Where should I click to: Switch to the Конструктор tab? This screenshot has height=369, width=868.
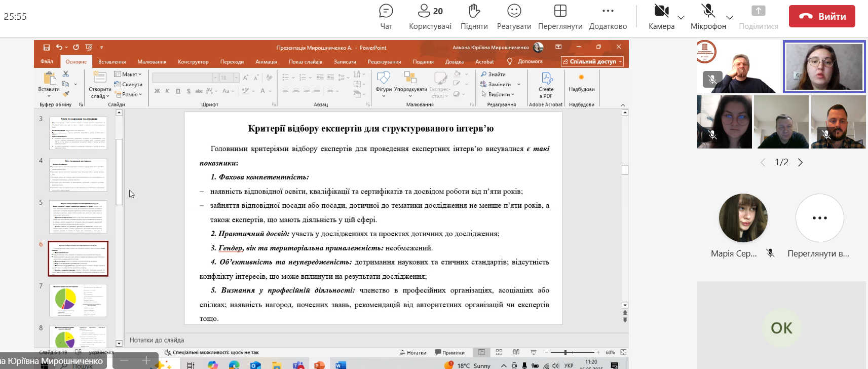coord(193,61)
